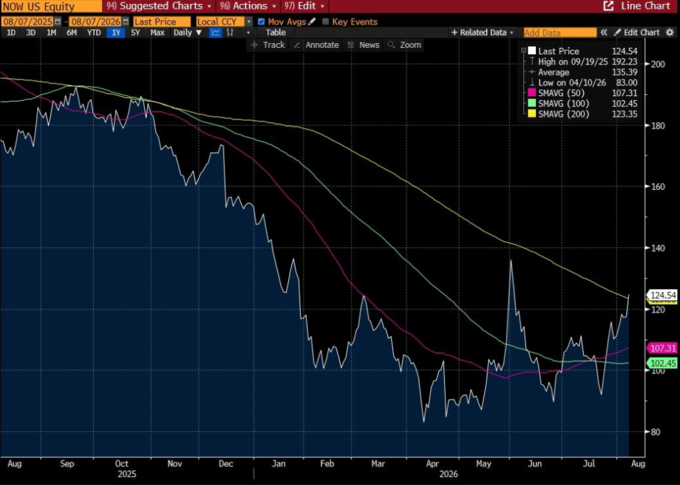Open the end date calendar picker icon
The width and height of the screenshot is (680, 485).
[x=125, y=22]
